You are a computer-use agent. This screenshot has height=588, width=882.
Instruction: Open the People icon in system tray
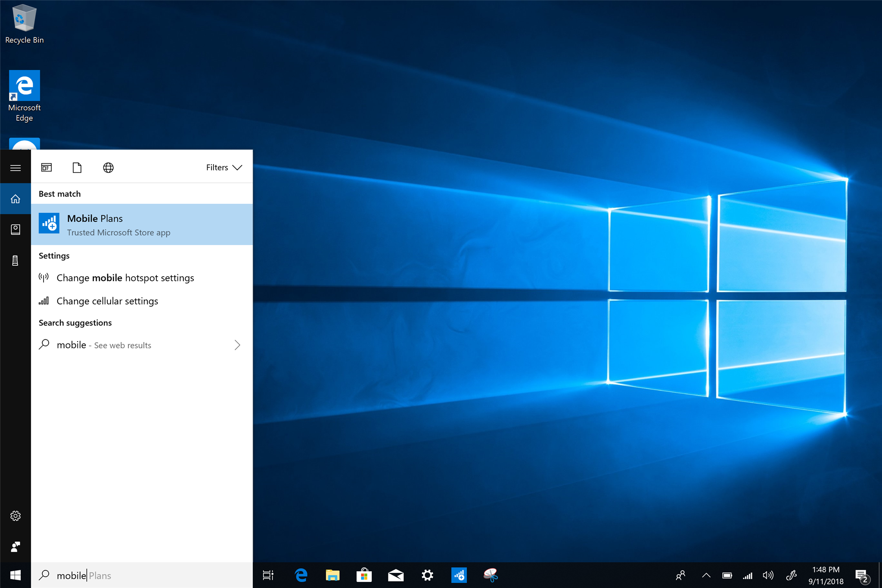coord(680,576)
